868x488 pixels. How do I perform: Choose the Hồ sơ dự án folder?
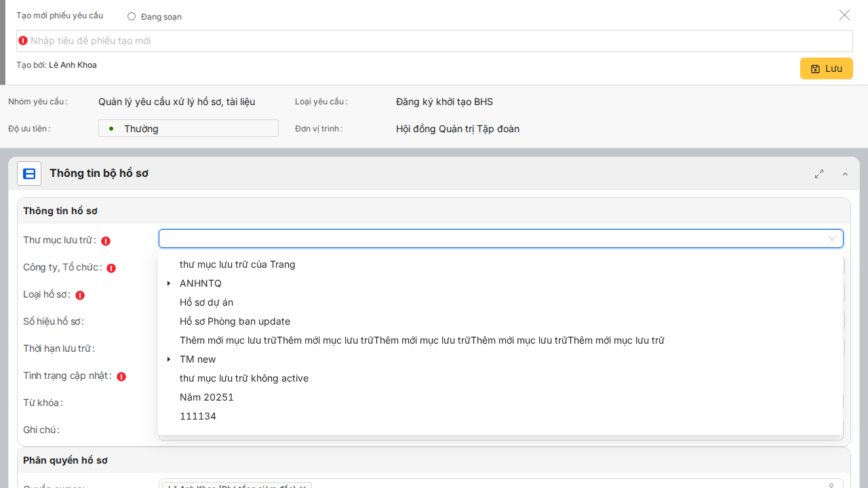point(206,302)
